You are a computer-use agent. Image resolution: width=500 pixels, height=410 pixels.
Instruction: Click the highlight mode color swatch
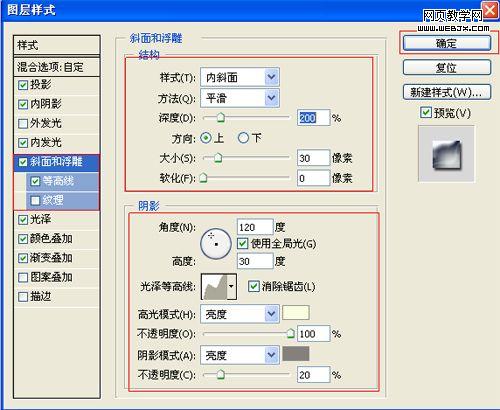click(296, 313)
